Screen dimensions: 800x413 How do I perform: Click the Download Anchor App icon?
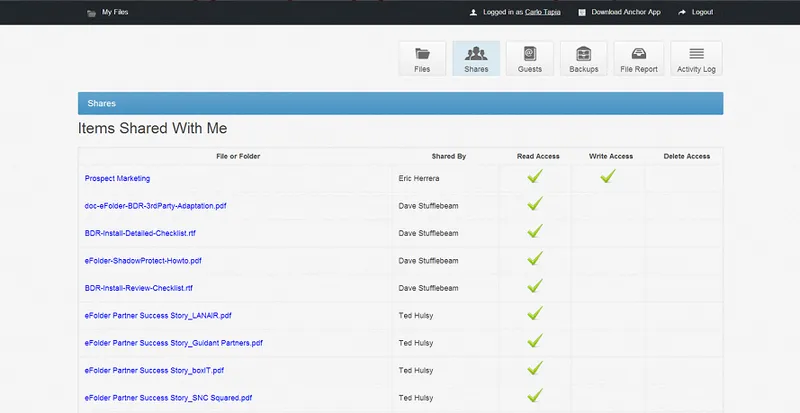582,12
